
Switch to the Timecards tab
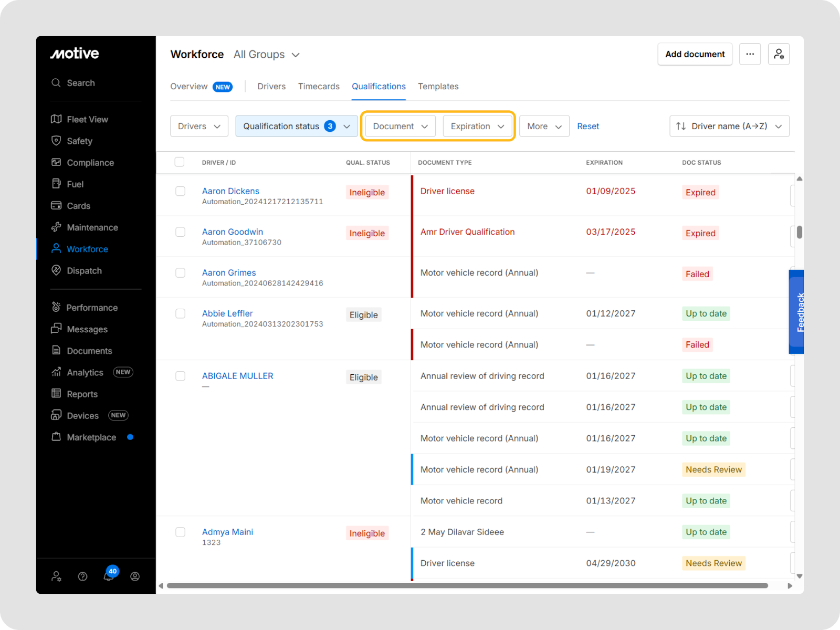319,86
